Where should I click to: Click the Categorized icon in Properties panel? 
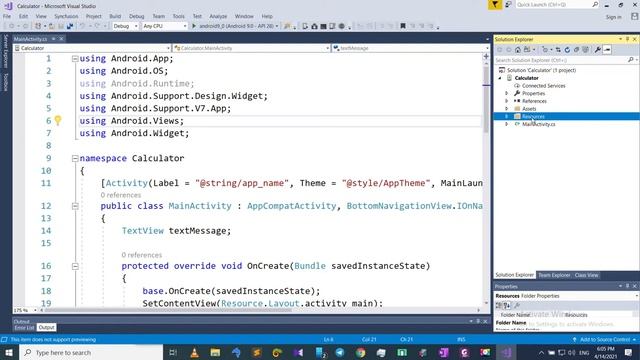pyautogui.click(x=499, y=305)
